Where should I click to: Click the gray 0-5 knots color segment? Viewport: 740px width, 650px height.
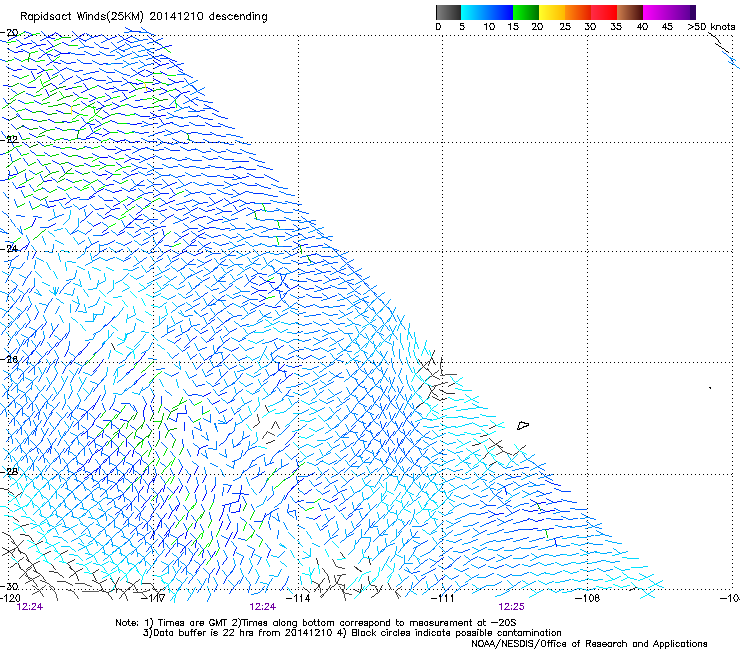click(448, 12)
